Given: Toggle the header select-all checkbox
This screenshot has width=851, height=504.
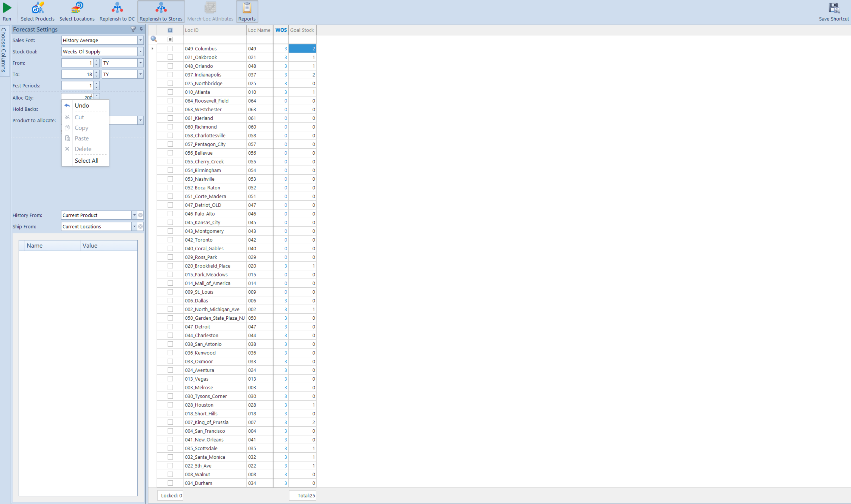Looking at the screenshot, I should click(x=170, y=30).
